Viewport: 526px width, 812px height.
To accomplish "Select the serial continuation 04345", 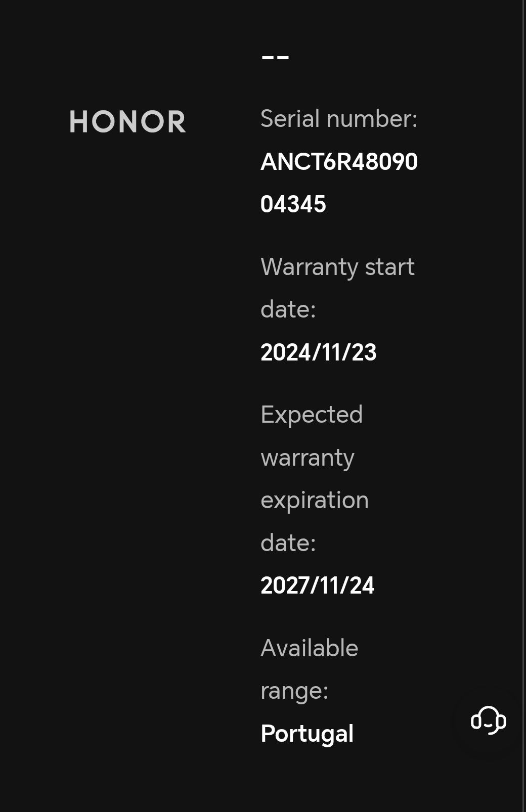I will pos(293,204).
